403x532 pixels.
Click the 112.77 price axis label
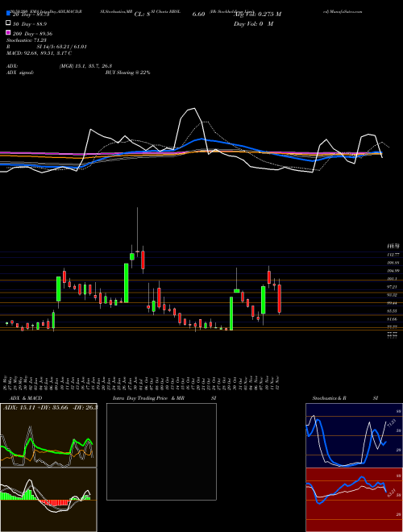click(x=394, y=255)
